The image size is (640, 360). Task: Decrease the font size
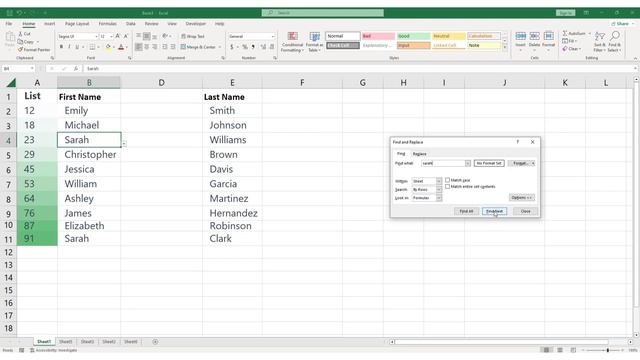[126, 36]
